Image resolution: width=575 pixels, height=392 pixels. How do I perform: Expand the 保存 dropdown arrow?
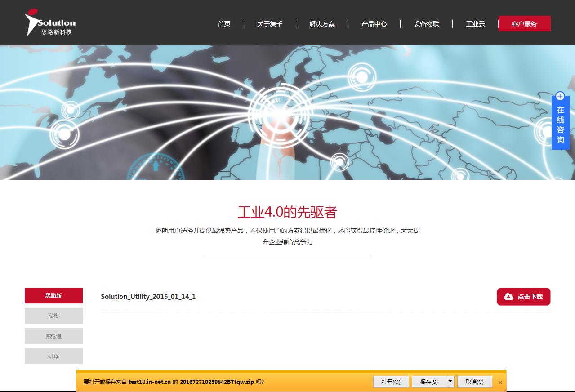click(x=450, y=382)
